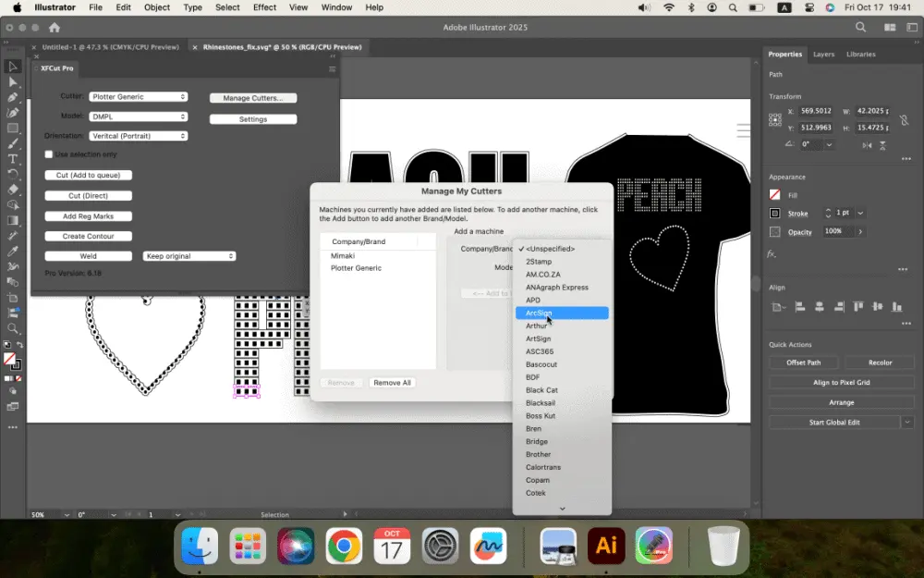Click Manage Cutters button
924x578 pixels.
coord(253,98)
